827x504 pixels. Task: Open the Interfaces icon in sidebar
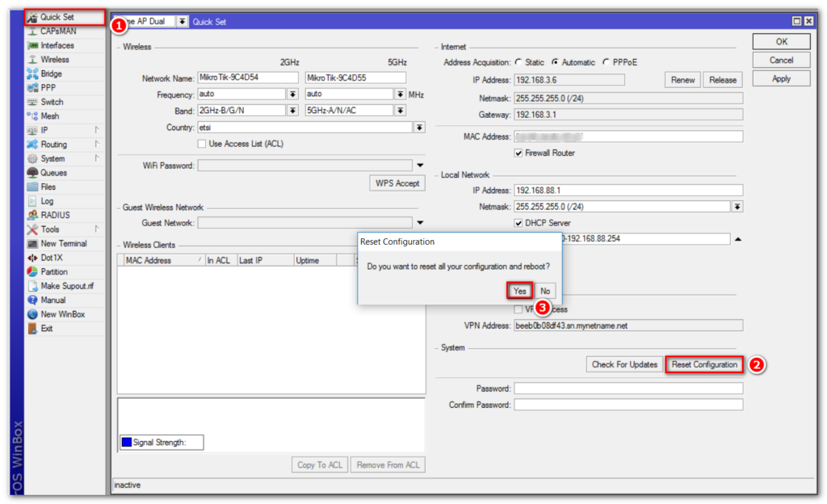[32, 45]
